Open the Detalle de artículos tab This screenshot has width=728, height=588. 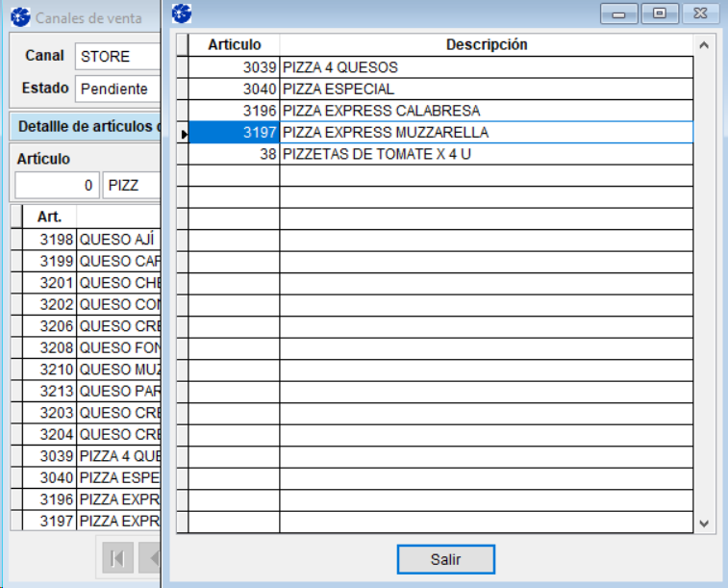[x=85, y=126]
